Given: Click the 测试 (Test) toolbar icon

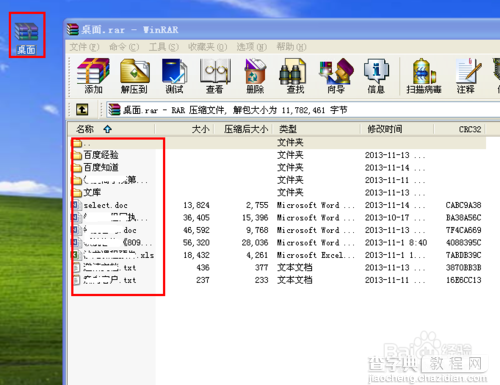Looking at the screenshot, I should (x=174, y=76).
